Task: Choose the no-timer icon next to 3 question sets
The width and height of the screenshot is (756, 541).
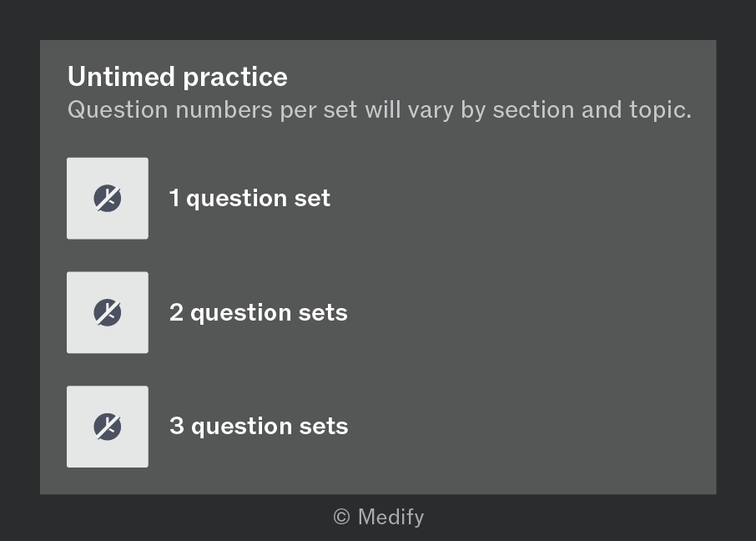Action: pos(108,427)
